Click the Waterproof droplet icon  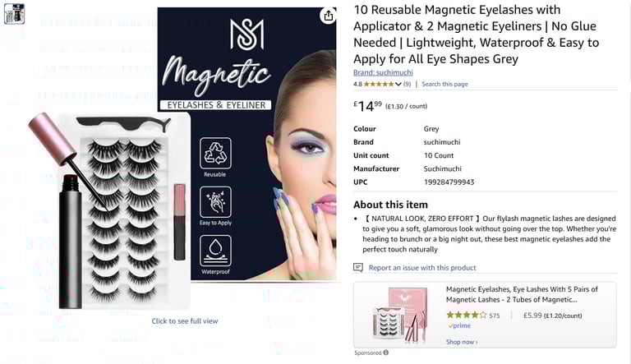pos(215,251)
